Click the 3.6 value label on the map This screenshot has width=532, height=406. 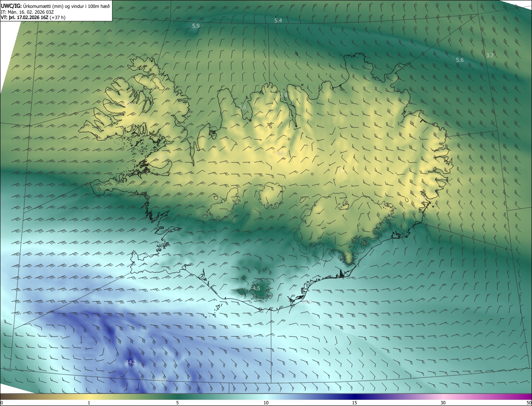coord(243,107)
